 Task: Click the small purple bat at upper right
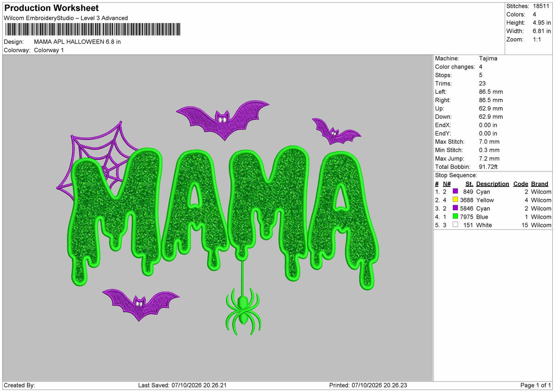336,132
